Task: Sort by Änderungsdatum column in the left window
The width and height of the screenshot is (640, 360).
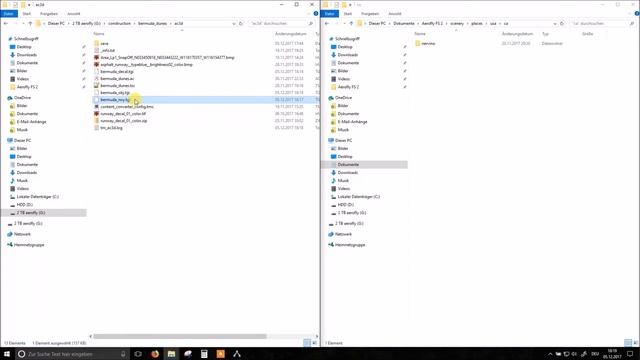Action: tap(291, 34)
